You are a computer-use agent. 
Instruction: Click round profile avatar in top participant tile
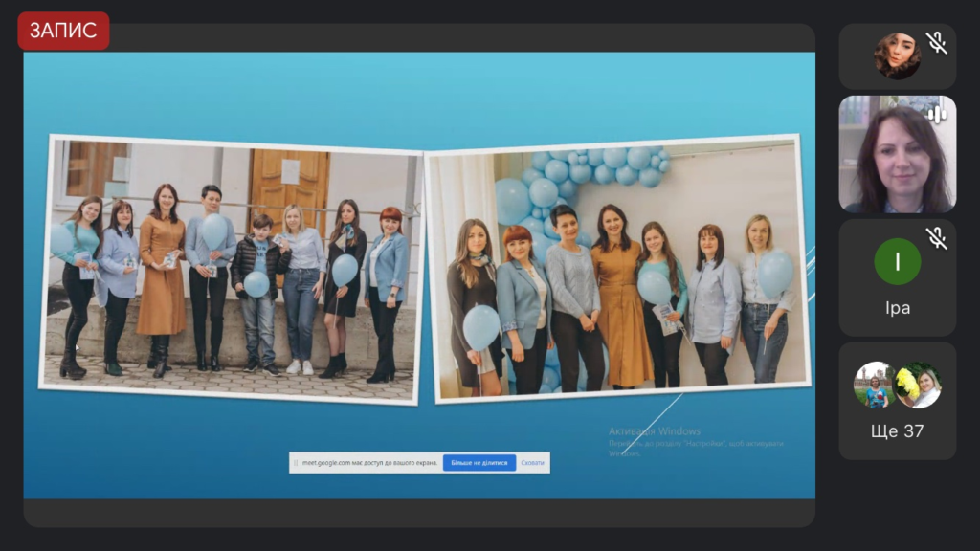897,56
